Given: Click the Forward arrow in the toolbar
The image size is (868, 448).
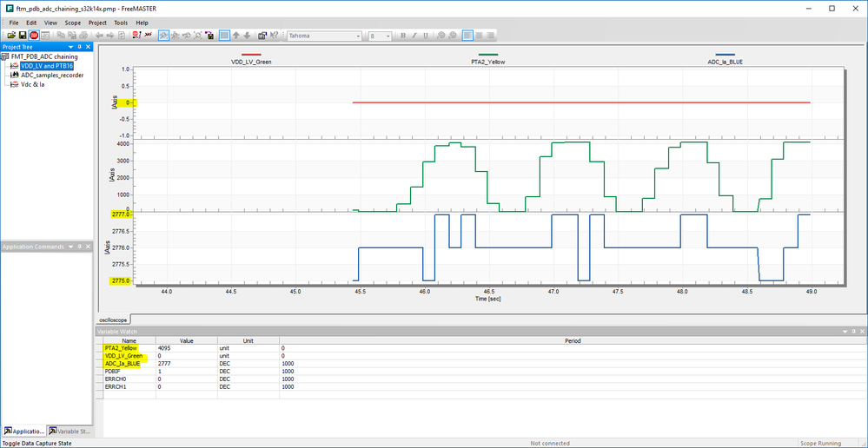Looking at the screenshot, I should pyautogui.click(x=110, y=35).
